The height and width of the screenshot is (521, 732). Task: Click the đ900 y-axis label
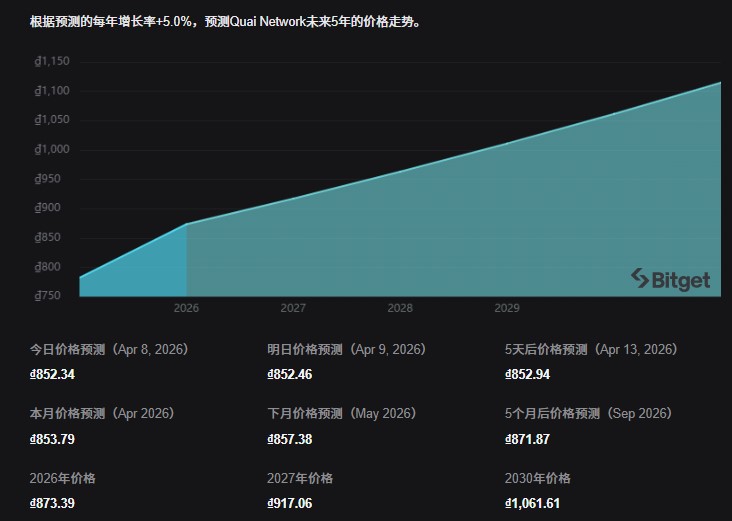point(48,208)
